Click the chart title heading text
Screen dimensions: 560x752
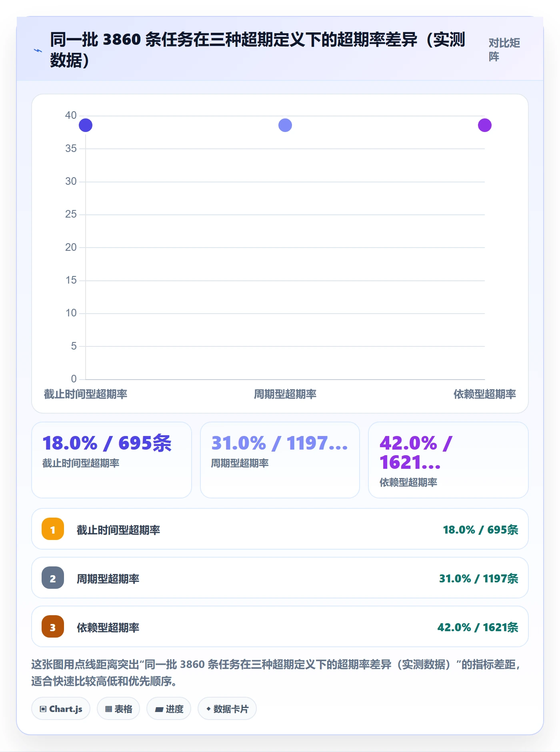[258, 50]
